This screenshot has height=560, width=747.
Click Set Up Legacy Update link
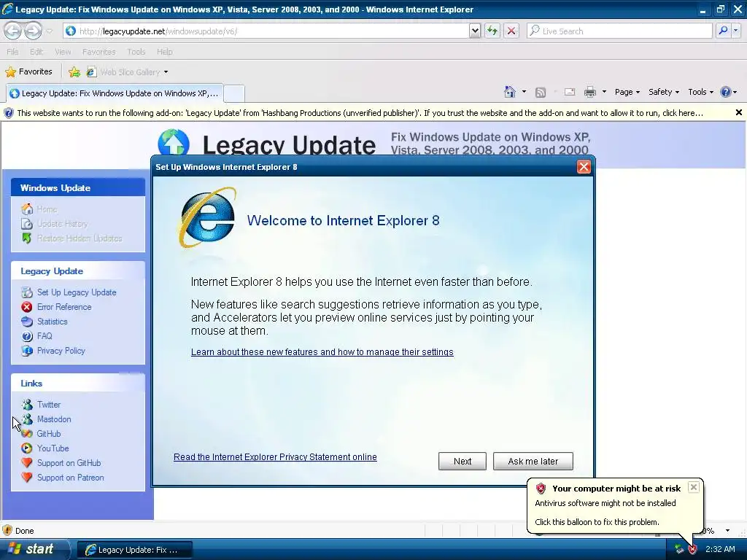77,292
